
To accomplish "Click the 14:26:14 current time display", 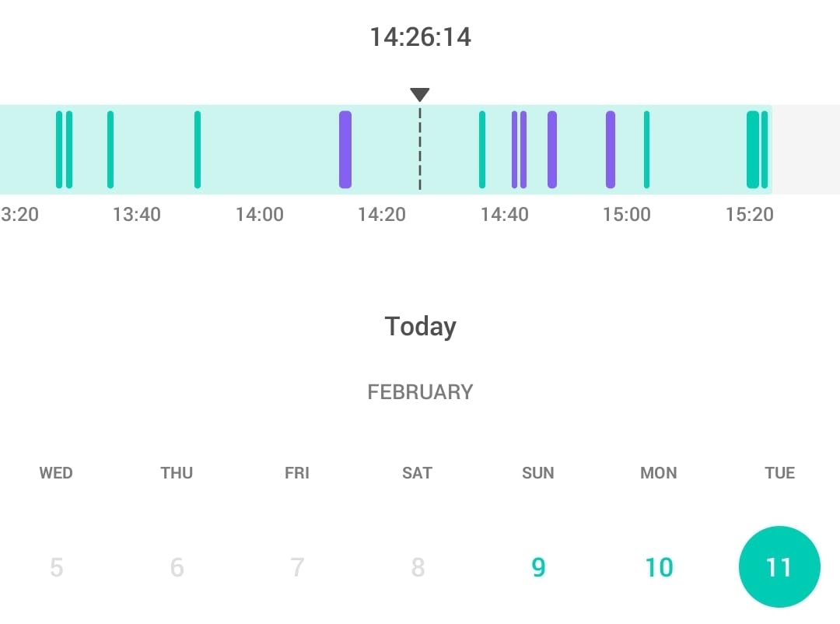I will [x=420, y=37].
